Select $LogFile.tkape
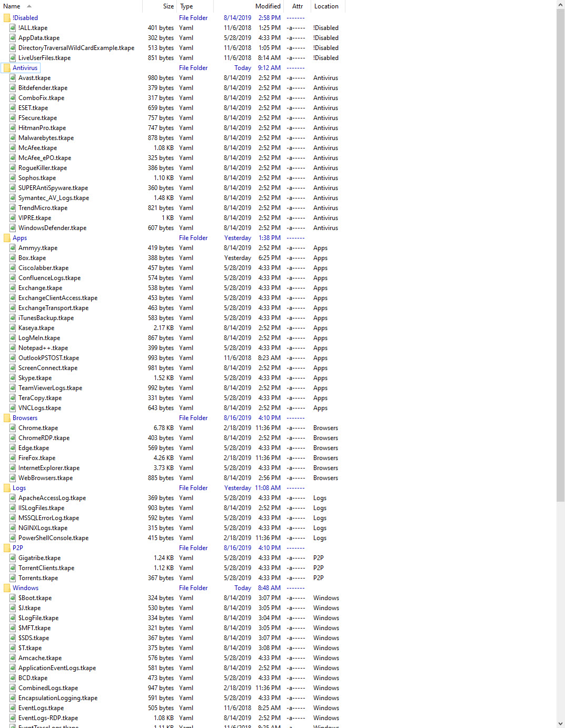The width and height of the screenshot is (565, 728). pos(38,618)
